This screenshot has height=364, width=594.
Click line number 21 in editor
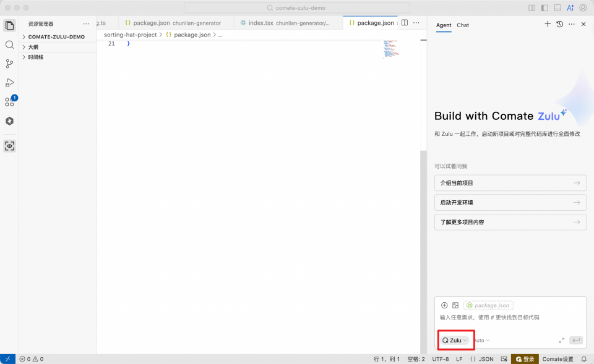pos(111,44)
